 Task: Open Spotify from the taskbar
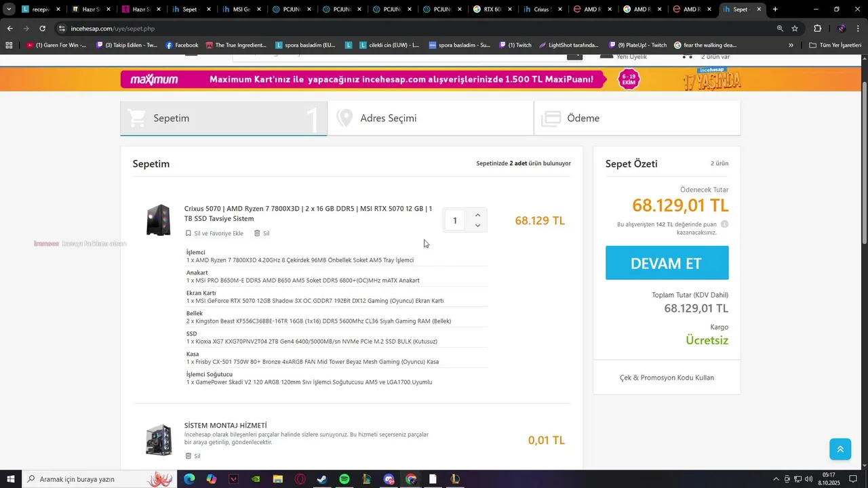pos(344,479)
